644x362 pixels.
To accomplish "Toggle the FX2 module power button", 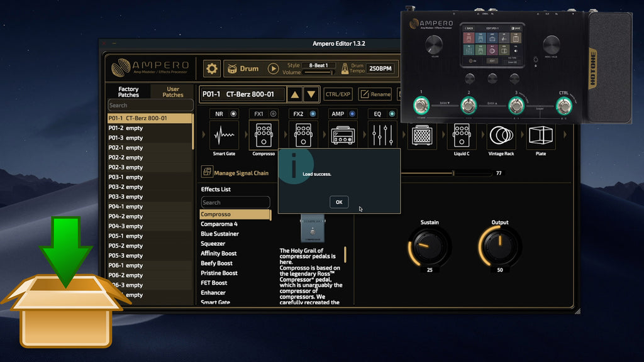I will (x=313, y=114).
